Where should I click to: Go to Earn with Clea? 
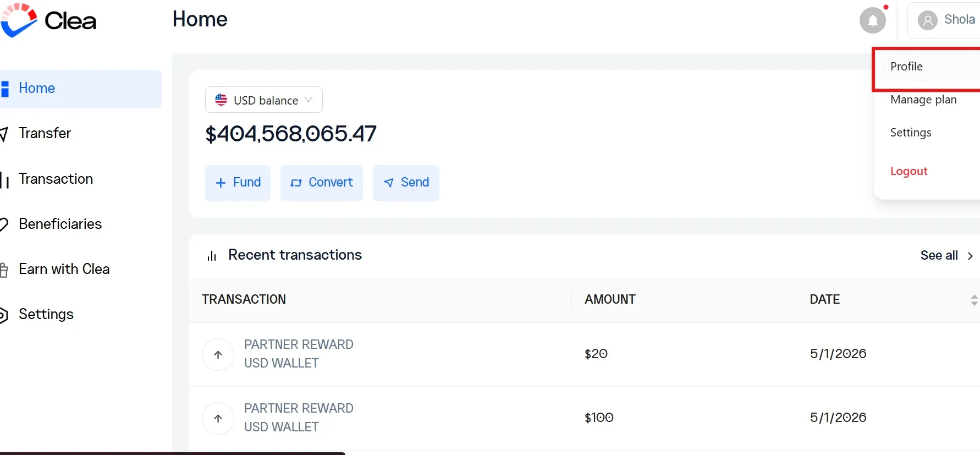click(x=64, y=269)
